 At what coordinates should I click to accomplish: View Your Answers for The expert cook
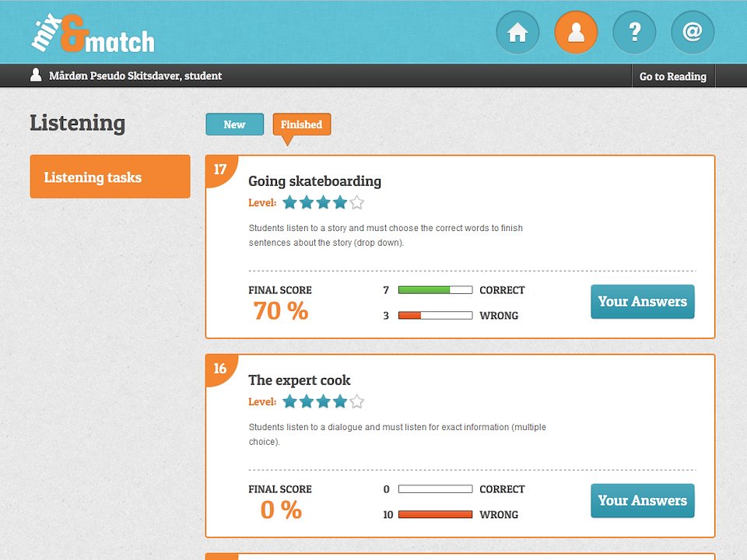[x=643, y=500]
